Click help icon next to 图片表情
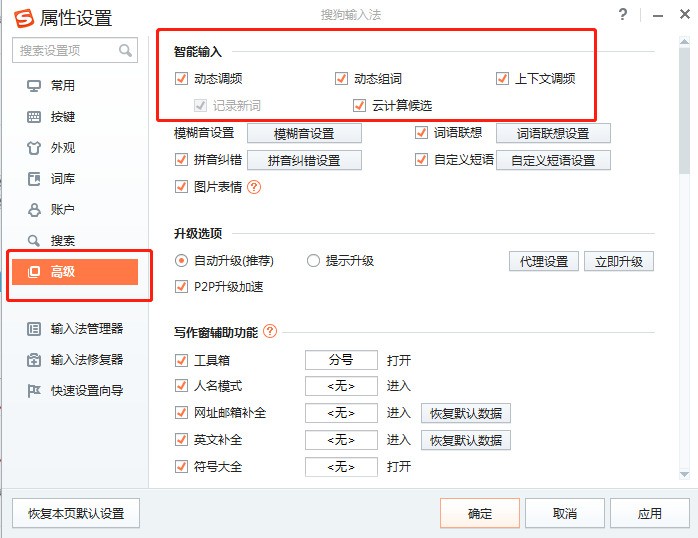The width and height of the screenshot is (698, 538). coord(254,187)
